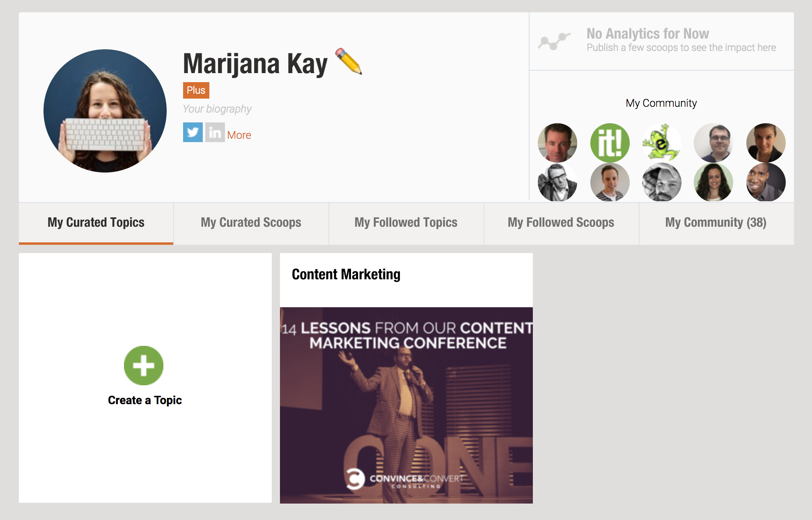
Task: Click the Twitter social icon
Action: point(193,133)
